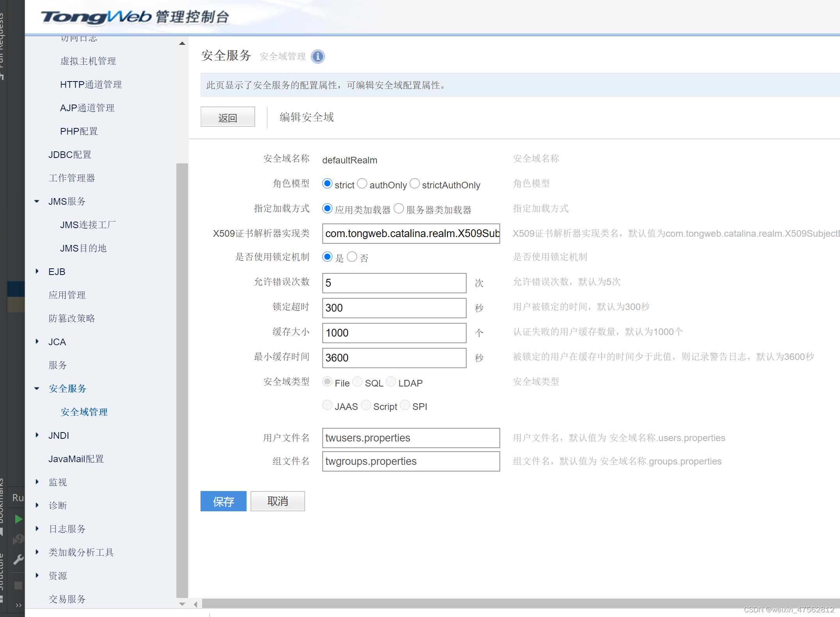
Task: Open JDBC配置 from the sidebar
Action: click(x=70, y=155)
